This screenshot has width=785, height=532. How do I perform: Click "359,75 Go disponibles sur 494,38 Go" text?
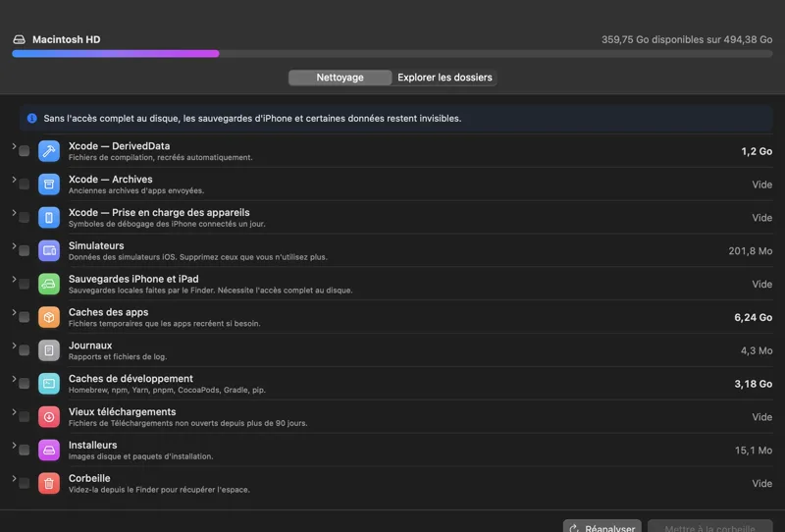point(687,39)
